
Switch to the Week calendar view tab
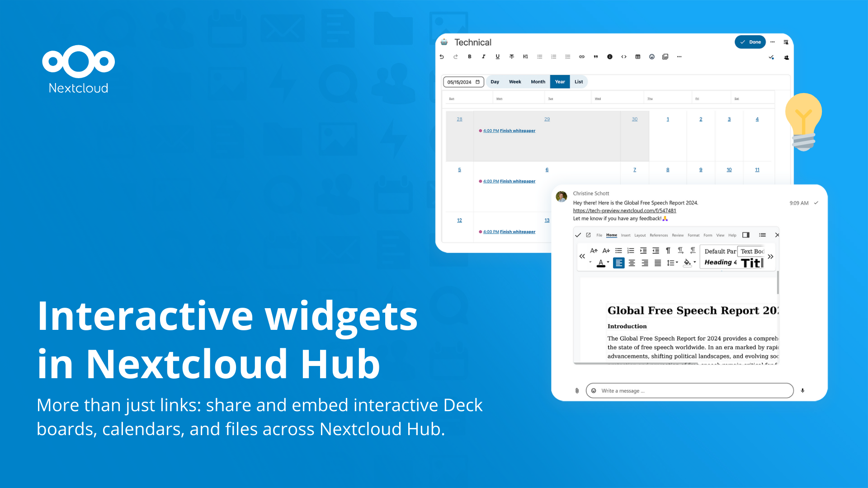point(514,82)
